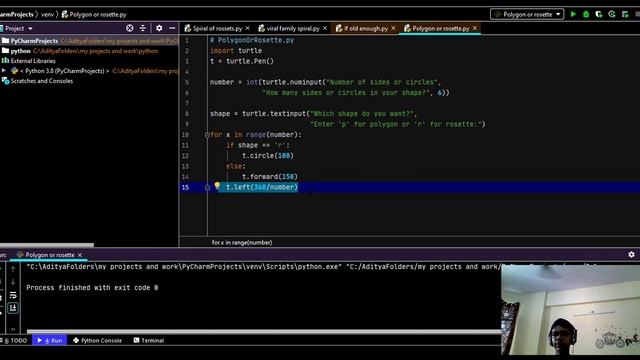This screenshot has height=360, width=640.
Task: Toggle scroll to end in Run console
Action: (13, 308)
